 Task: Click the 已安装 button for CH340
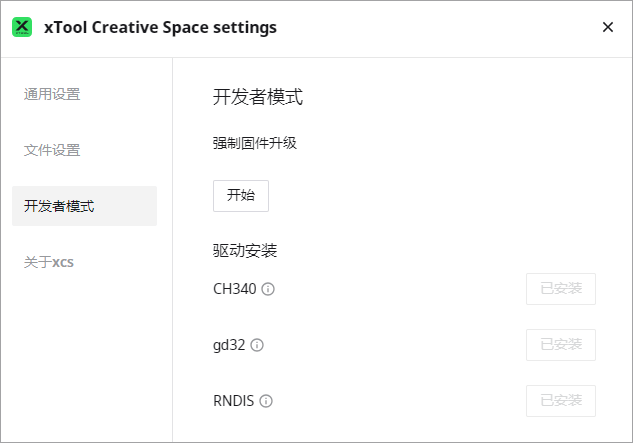(x=561, y=289)
